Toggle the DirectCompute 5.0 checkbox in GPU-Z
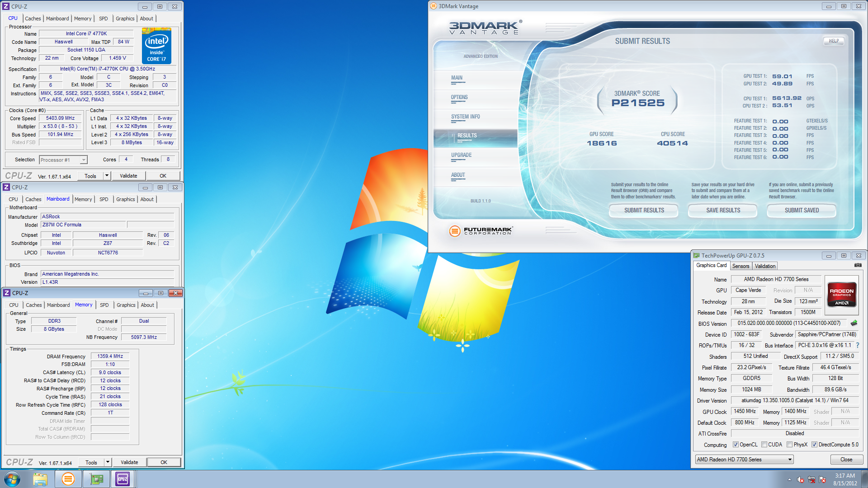The image size is (868, 488). (x=814, y=445)
